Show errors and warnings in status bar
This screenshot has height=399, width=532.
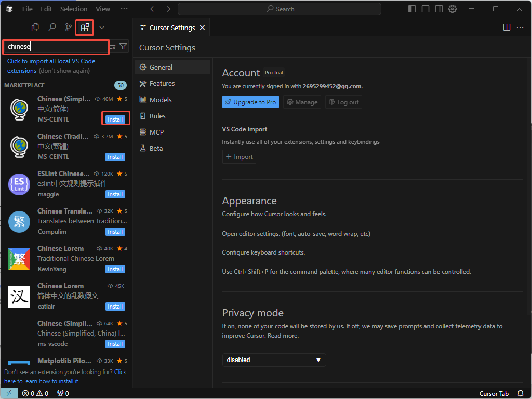pyautogui.click(x=35, y=394)
